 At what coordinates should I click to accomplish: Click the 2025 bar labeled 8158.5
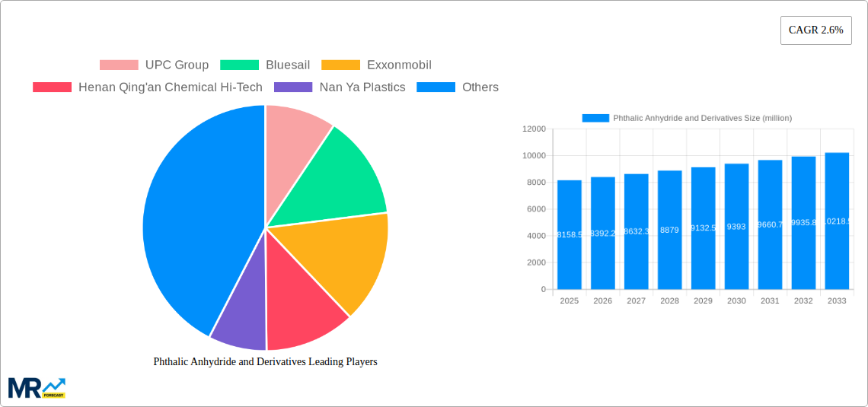point(570,235)
